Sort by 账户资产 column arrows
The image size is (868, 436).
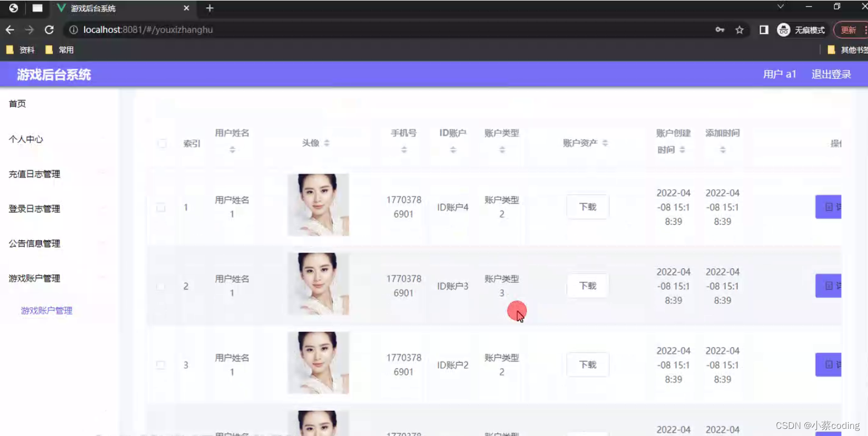pyautogui.click(x=605, y=143)
